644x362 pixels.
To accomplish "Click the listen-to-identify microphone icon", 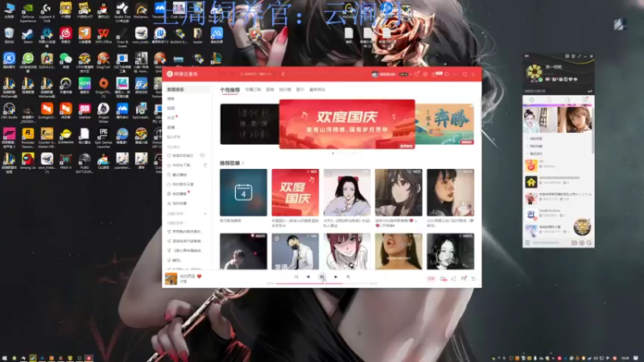I will (283, 74).
